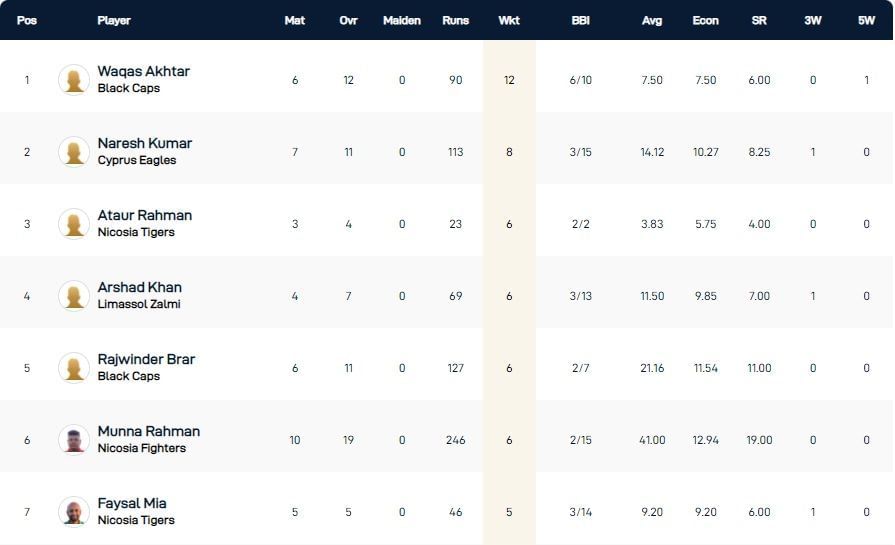Click the Maiden column header
This screenshot has width=895, height=545.
(402, 20)
